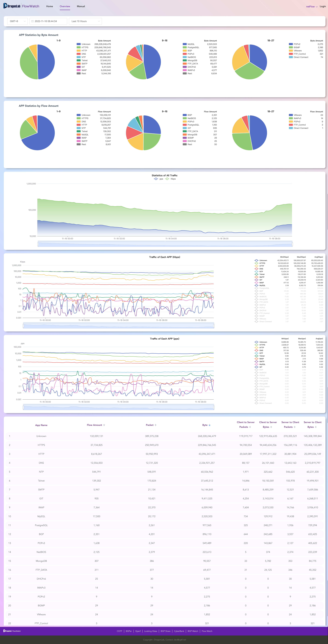Sort the table by Flow Amount arrows
Viewport: 328px width, 644px height.
[x=104, y=425]
